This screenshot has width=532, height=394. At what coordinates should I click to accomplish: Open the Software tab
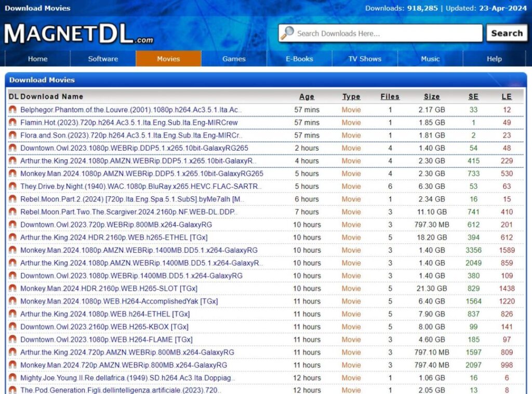pos(103,59)
